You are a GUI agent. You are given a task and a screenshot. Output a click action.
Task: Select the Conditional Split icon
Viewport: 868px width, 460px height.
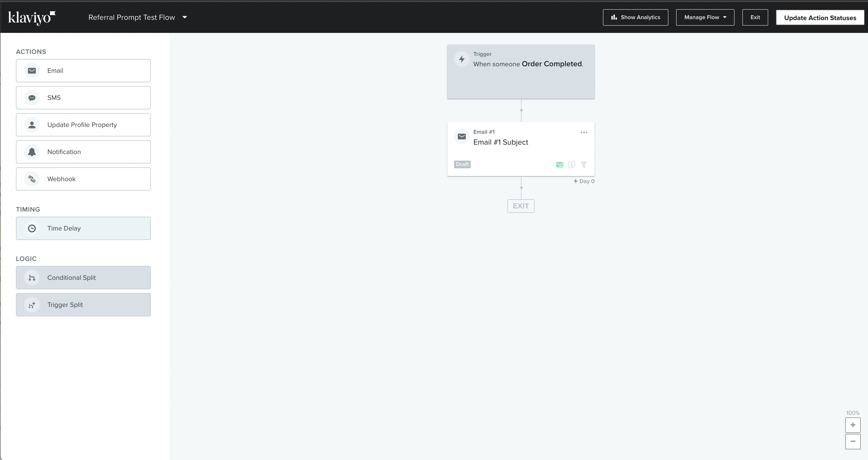click(x=32, y=278)
